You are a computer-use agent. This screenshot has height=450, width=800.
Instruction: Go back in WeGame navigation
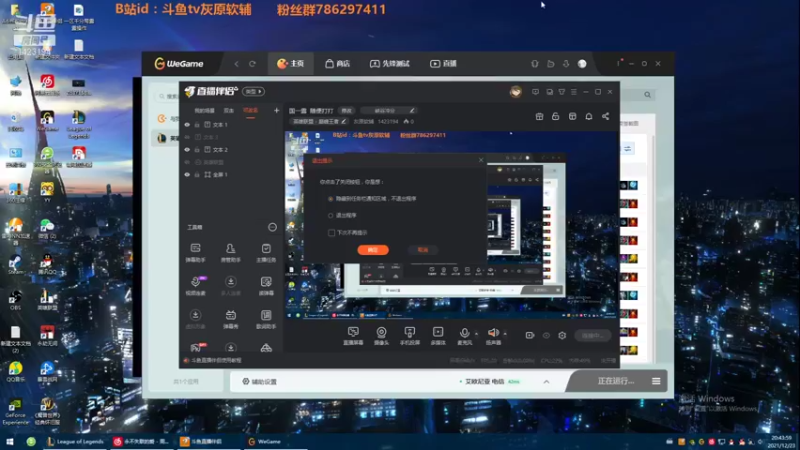tap(236, 64)
